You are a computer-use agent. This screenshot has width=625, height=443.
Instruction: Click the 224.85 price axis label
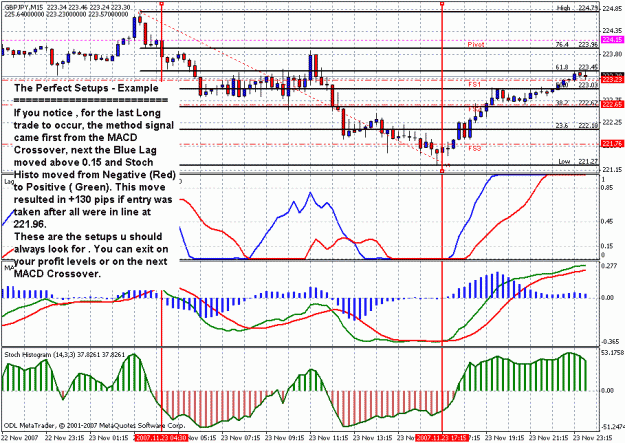click(x=613, y=8)
